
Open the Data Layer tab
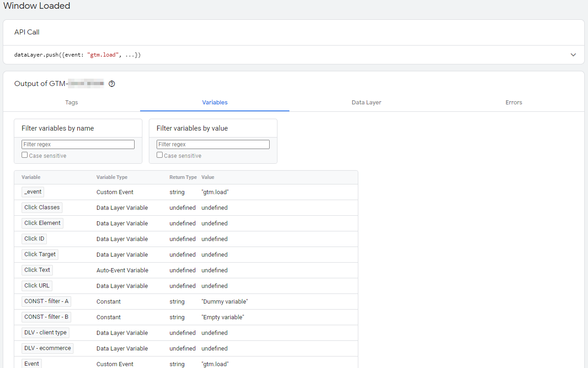366,102
